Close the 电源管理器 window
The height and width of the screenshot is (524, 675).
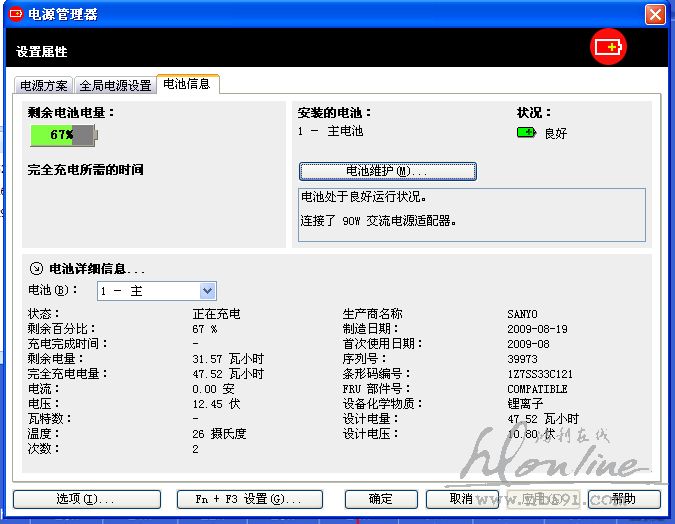[x=655, y=15]
